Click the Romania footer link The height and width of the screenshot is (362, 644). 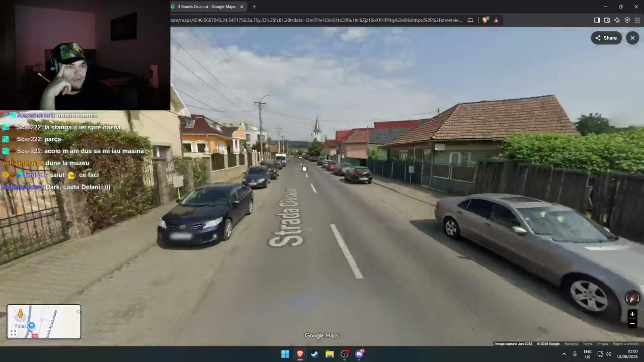click(571, 344)
